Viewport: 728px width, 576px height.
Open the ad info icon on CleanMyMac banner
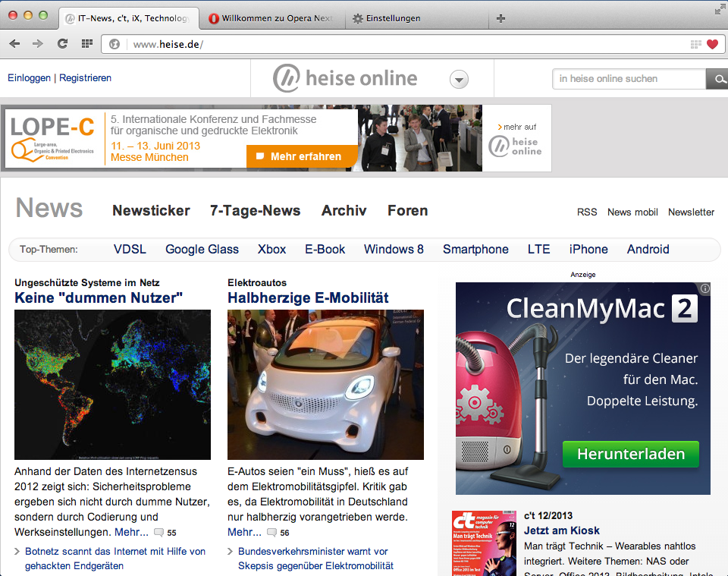(704, 288)
